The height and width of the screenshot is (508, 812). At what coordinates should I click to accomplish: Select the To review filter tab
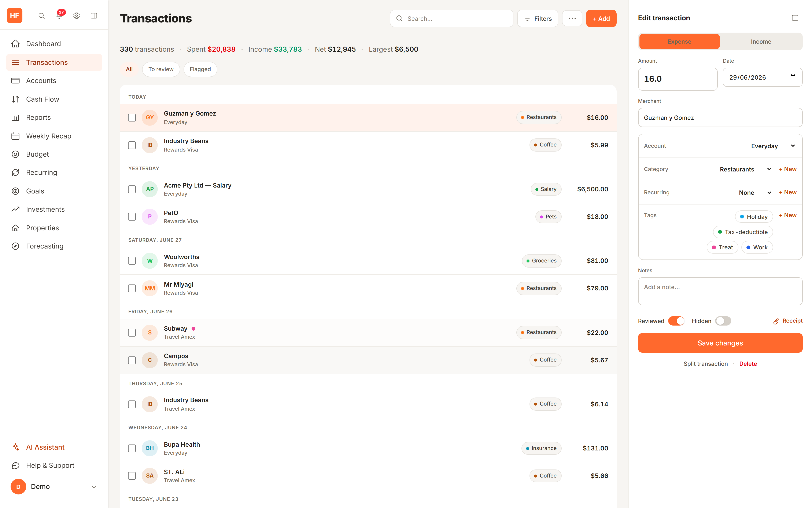pos(161,69)
